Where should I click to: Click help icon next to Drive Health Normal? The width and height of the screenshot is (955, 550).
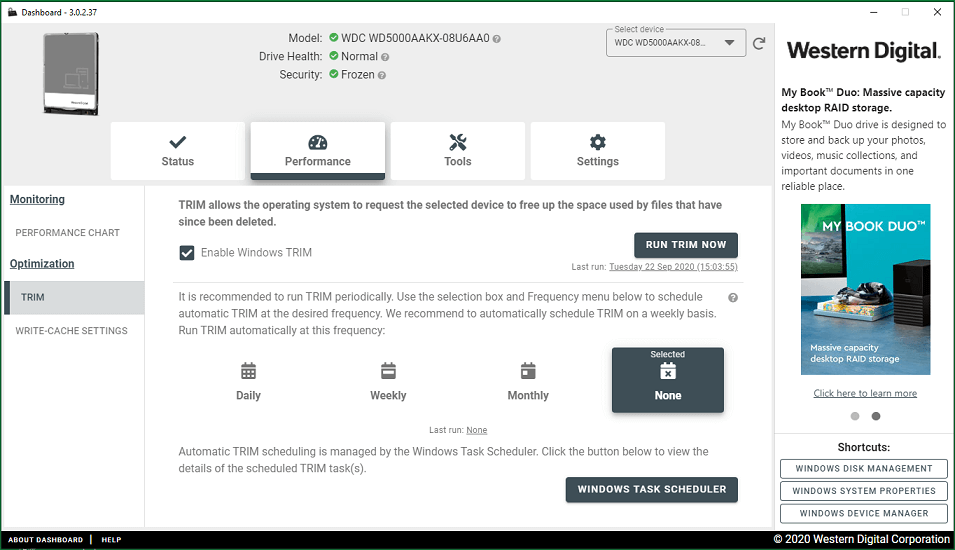[385, 57]
